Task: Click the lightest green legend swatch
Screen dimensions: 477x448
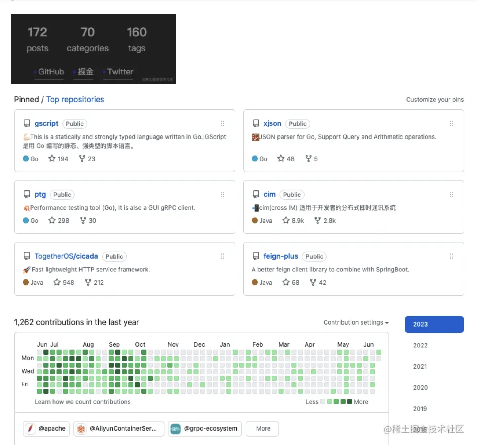Action: [329, 401]
